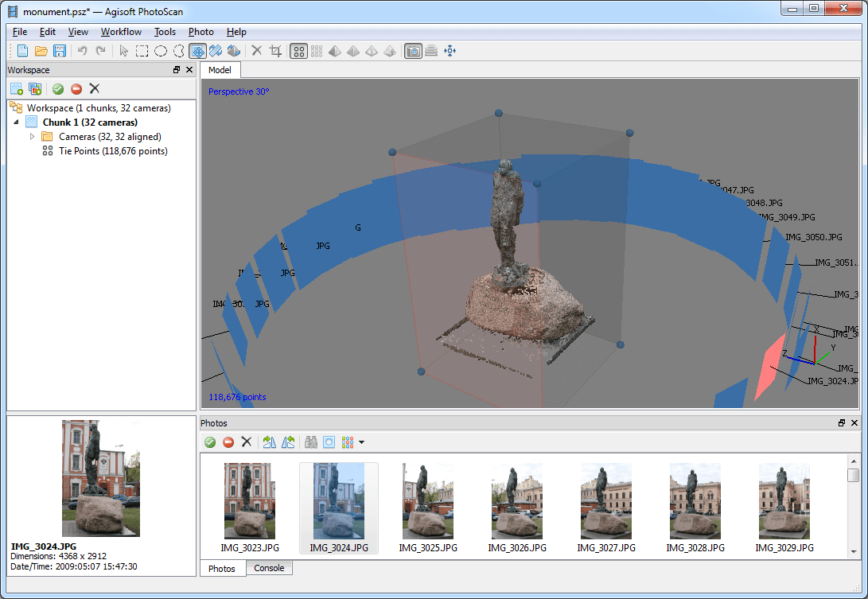Select the Rectangle Selection tool
The width and height of the screenshot is (868, 599).
pos(142,51)
